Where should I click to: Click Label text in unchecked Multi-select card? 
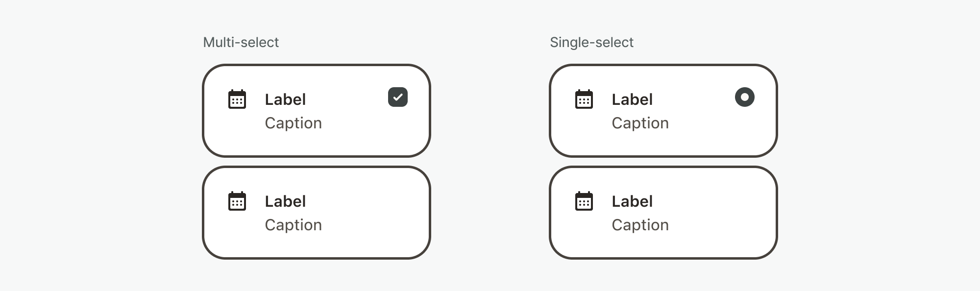pyautogui.click(x=285, y=201)
